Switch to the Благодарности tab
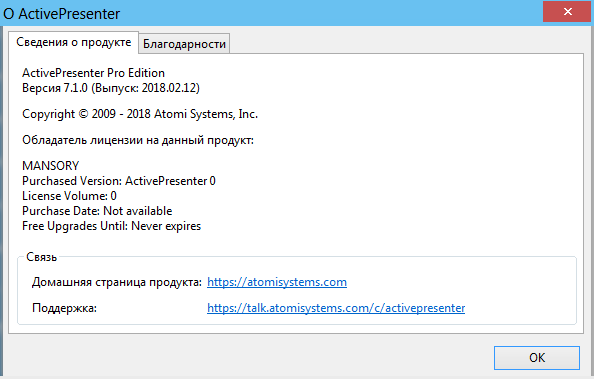The height and width of the screenshot is (379, 594). coord(184,44)
